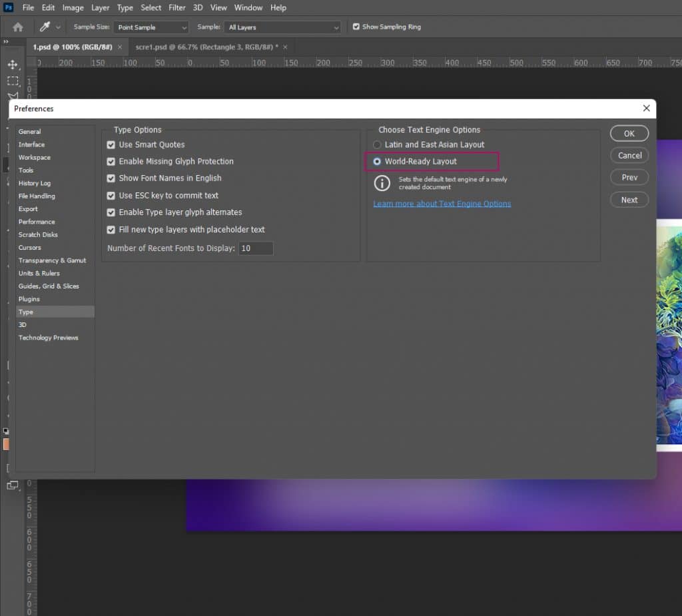The image size is (682, 616).
Task: Expand the toolbar with double-arrow icon
Action: tap(6, 41)
